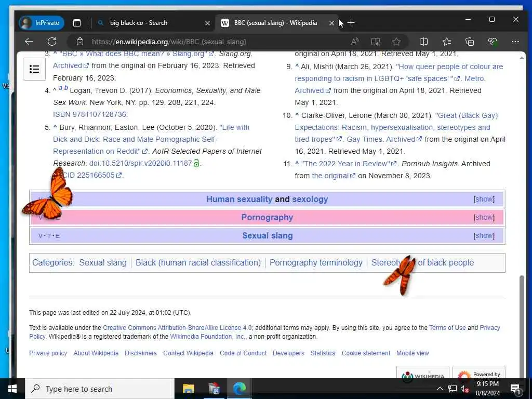532x399 pixels.
Task: Open Collections icon
Action: click(470, 42)
